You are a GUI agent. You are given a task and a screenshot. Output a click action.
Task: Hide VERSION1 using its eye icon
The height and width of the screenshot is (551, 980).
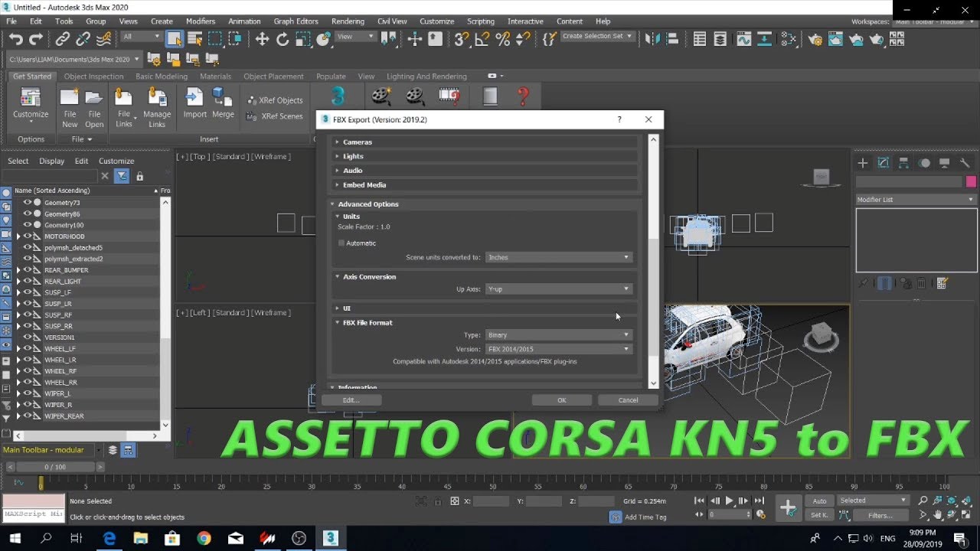pos(27,337)
